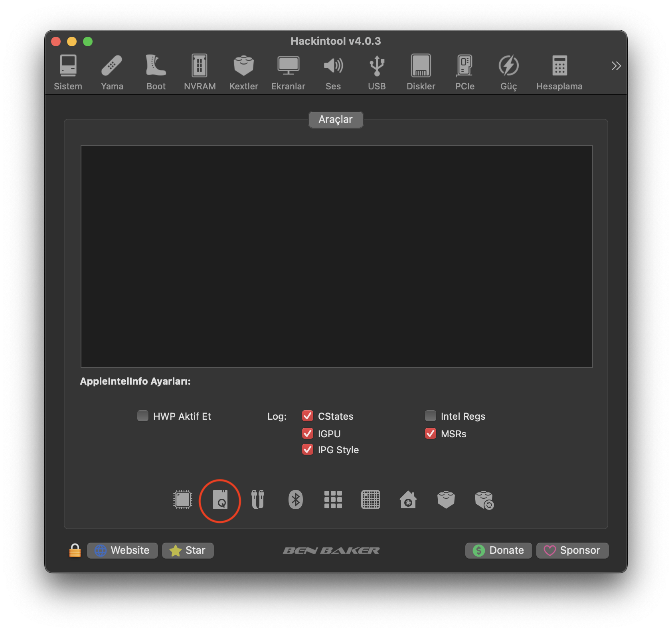The width and height of the screenshot is (672, 632).
Task: Open the Hesaplama calculator tab
Action: point(559,73)
